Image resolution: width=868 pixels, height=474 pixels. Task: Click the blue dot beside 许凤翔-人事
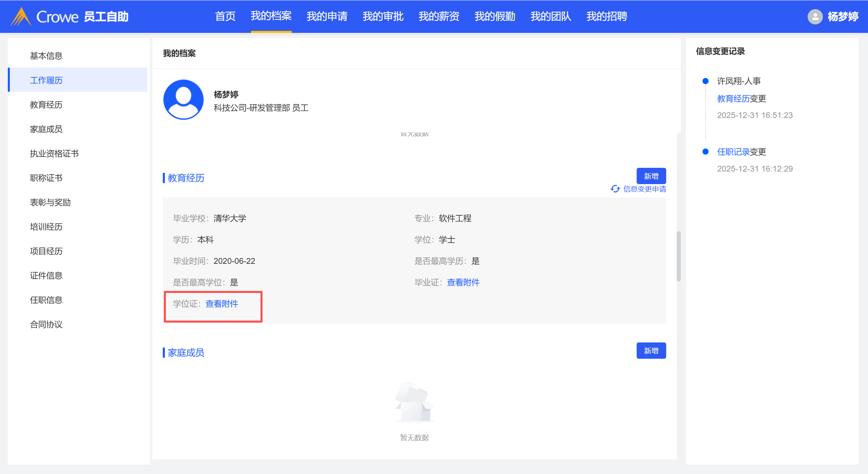pyautogui.click(x=705, y=81)
